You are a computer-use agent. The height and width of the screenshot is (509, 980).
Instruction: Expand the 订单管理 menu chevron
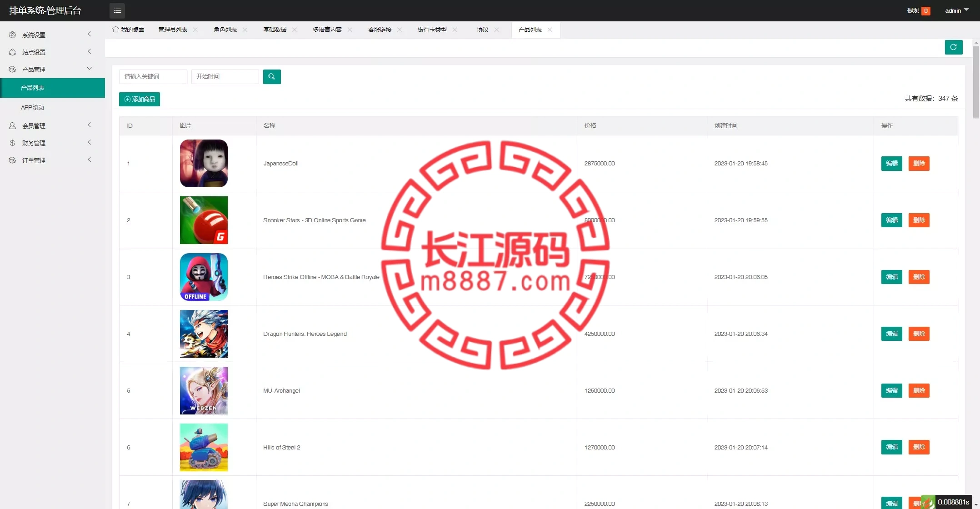89,160
